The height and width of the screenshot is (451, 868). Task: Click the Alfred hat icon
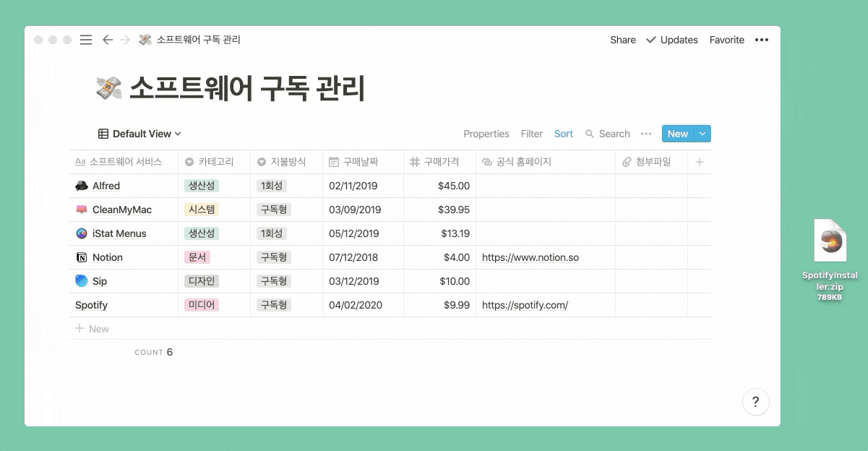pyautogui.click(x=82, y=186)
